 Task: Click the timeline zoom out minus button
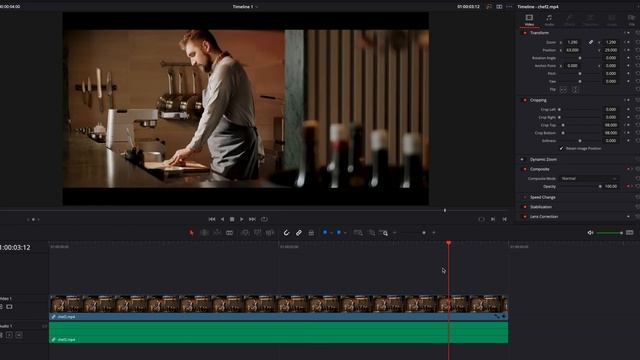pyautogui.click(x=394, y=233)
